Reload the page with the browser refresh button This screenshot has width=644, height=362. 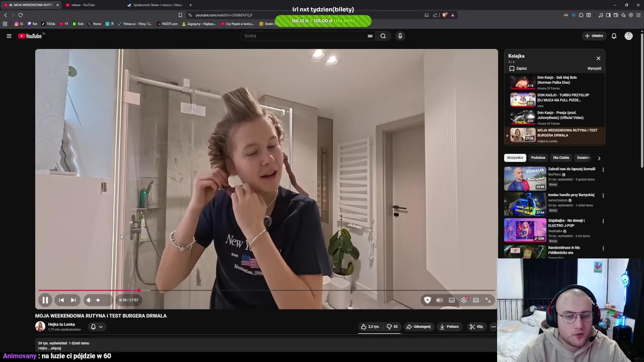pos(21,15)
